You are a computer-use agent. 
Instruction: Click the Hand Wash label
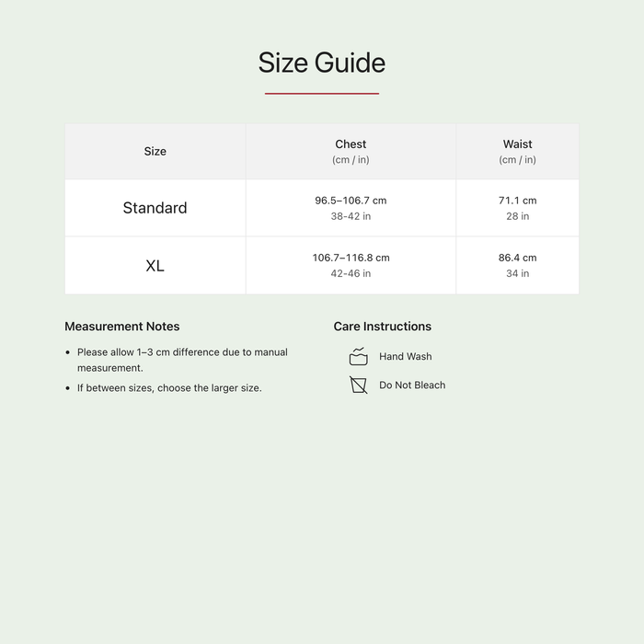[x=406, y=356]
